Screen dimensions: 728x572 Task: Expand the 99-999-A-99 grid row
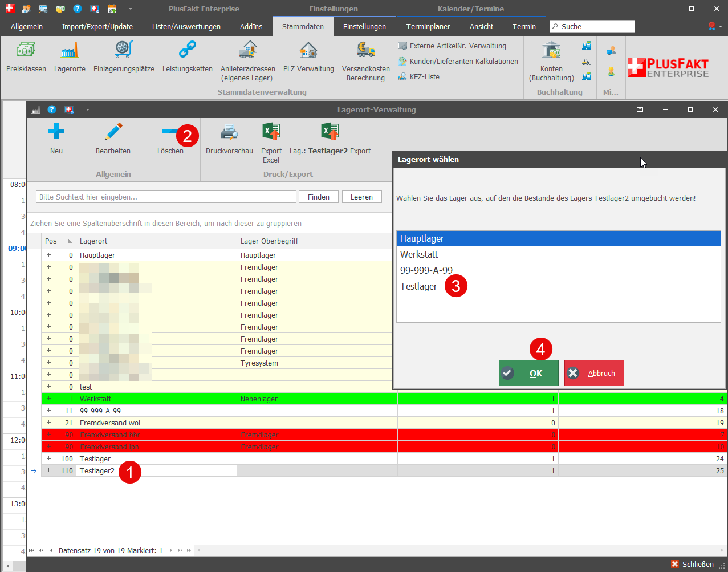click(x=48, y=411)
